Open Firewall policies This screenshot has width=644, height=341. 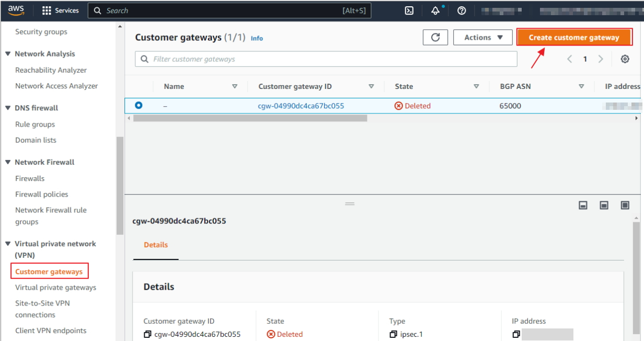42,194
